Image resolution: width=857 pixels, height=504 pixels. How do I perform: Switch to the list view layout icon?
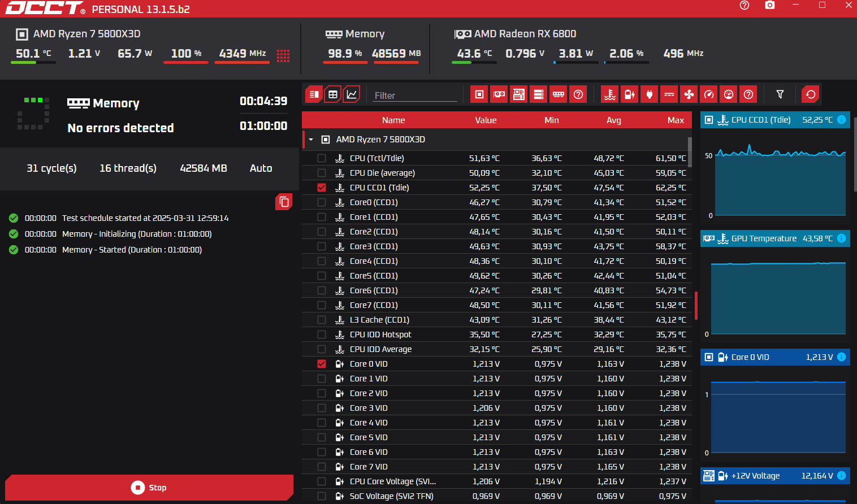pyautogui.click(x=314, y=94)
